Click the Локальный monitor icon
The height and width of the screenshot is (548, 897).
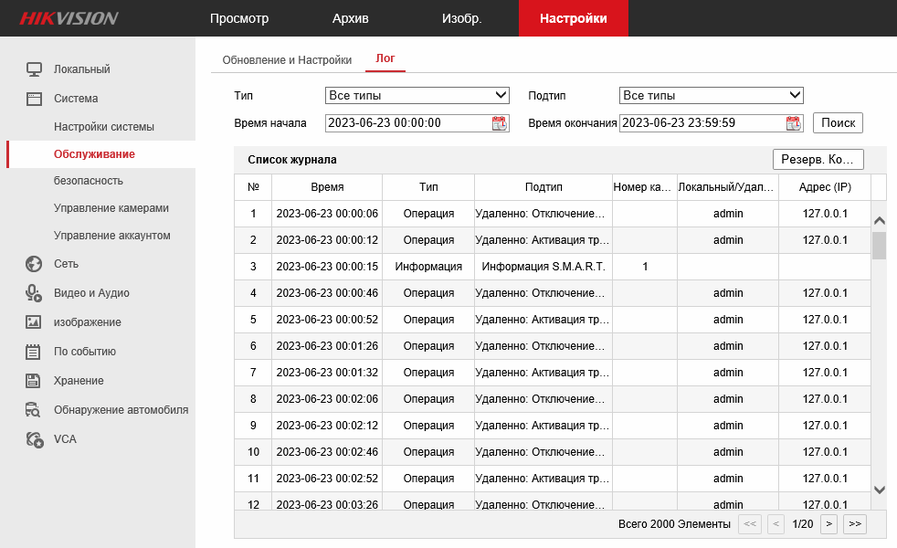click(34, 69)
